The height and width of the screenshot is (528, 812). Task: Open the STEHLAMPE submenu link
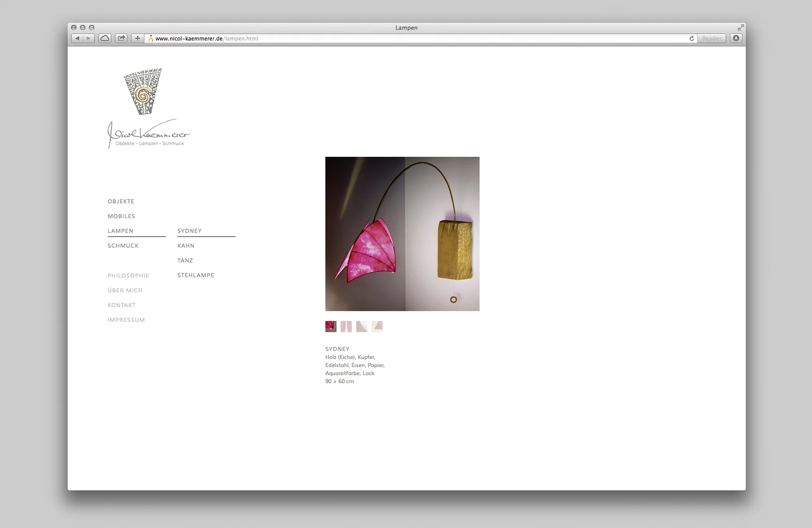pos(196,275)
